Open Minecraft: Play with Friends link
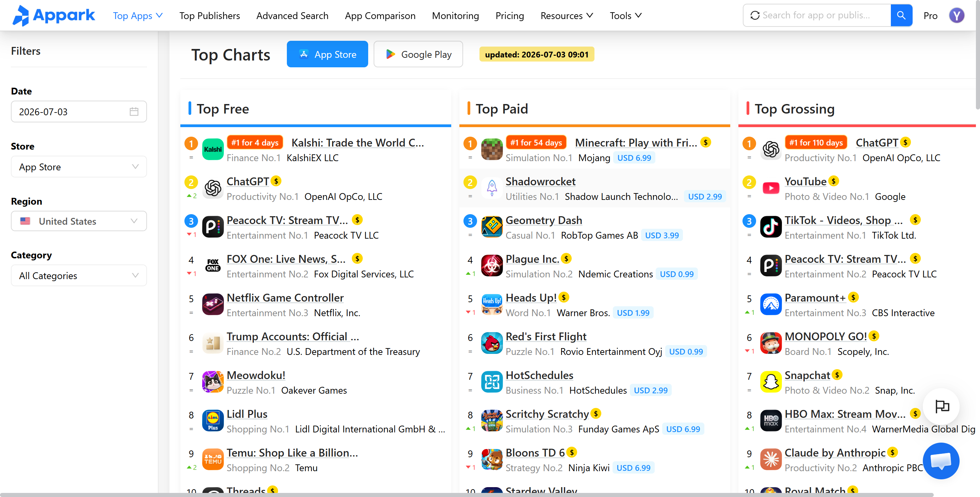The height and width of the screenshot is (497, 980). coord(636,143)
